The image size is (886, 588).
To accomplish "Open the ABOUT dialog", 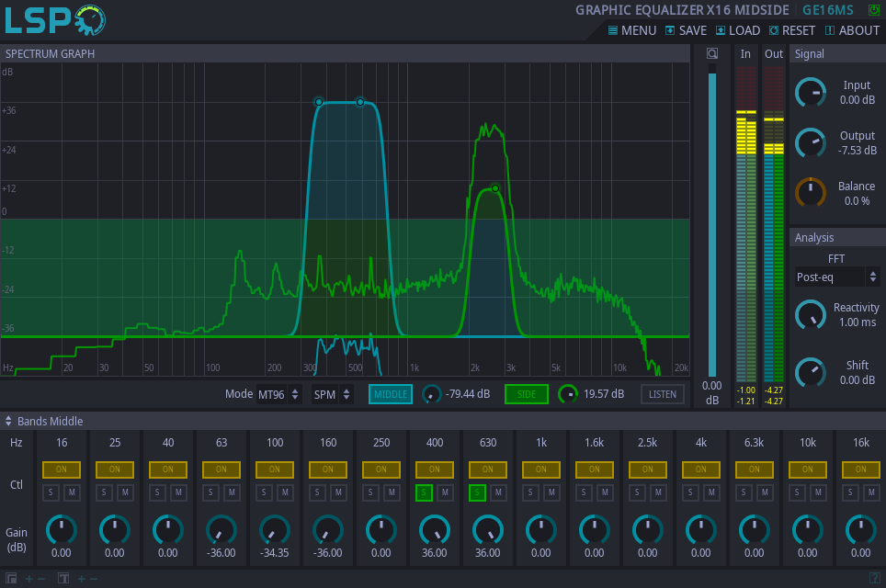I will pos(852,30).
